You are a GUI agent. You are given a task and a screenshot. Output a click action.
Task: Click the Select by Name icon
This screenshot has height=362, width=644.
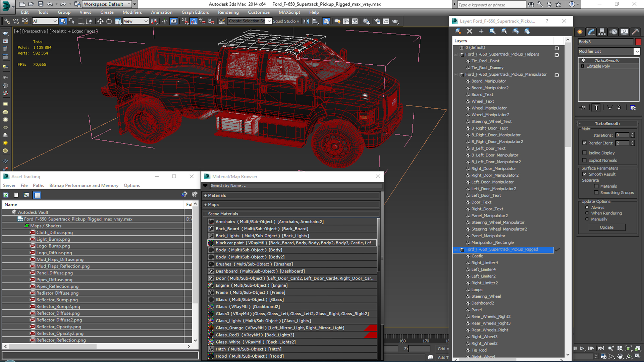pos(71,21)
